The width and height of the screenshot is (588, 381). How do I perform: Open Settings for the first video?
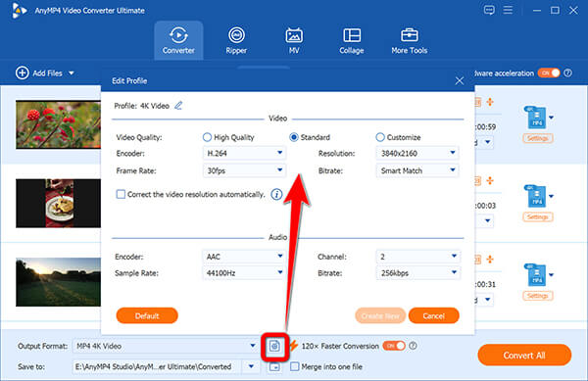537,138
